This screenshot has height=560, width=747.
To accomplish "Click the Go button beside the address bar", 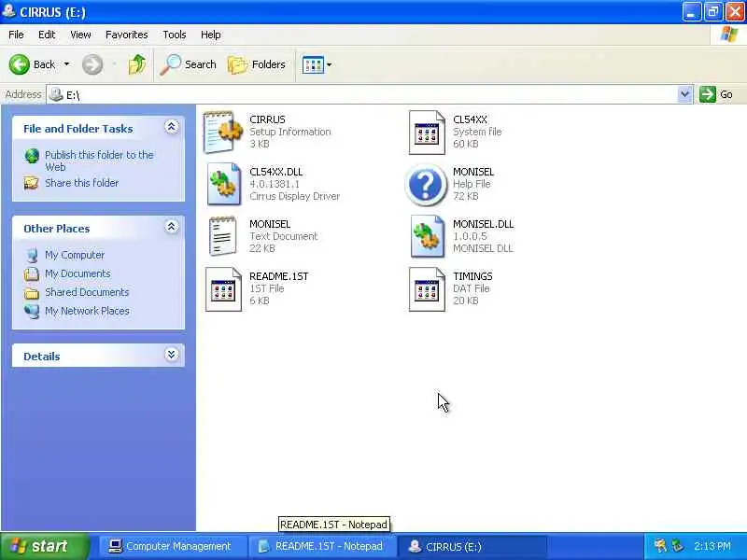I will (x=716, y=94).
